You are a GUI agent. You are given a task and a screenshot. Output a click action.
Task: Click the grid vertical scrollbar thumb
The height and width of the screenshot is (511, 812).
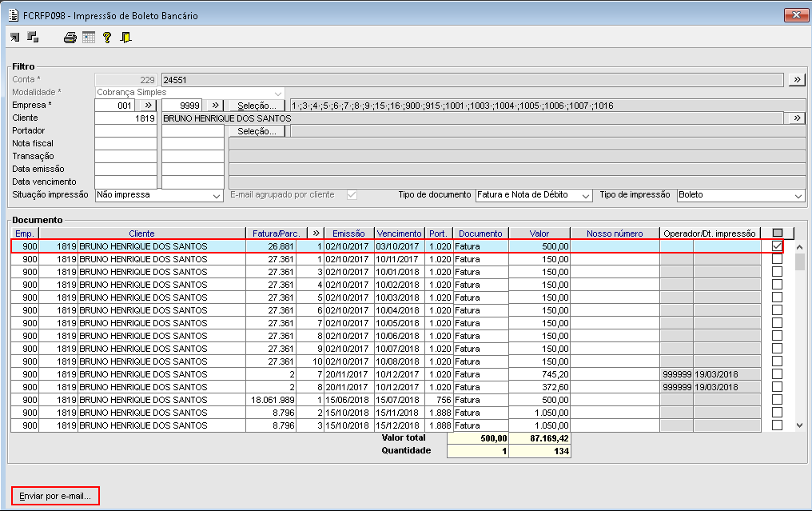(x=799, y=261)
